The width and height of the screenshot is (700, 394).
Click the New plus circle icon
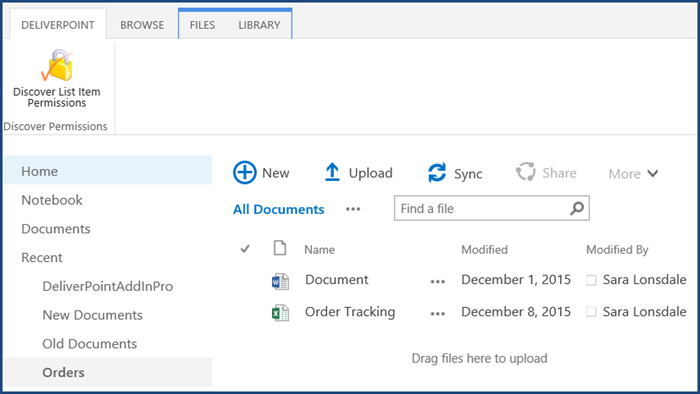tap(245, 172)
